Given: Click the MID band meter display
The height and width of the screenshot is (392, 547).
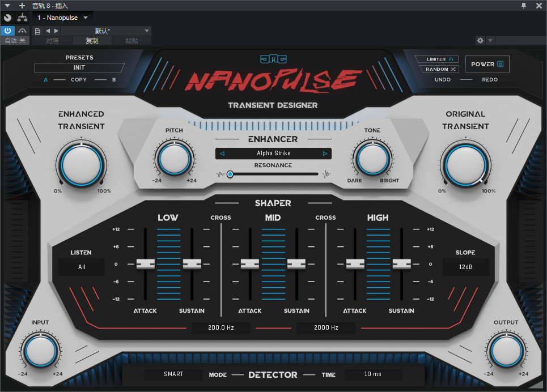Looking at the screenshot, I should click(273, 264).
